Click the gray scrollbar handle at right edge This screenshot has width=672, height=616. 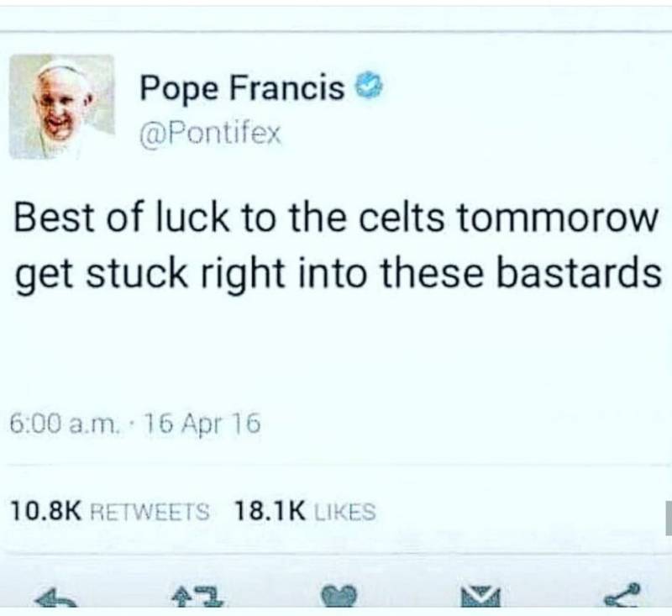[669, 519]
